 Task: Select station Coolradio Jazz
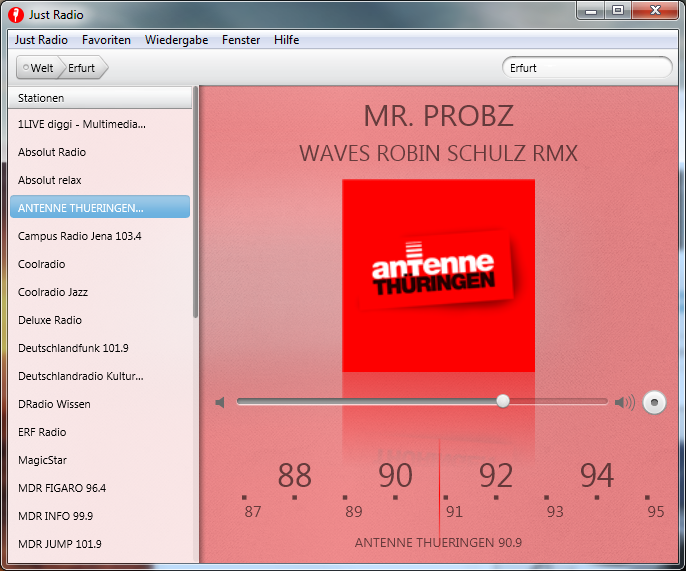click(x=100, y=292)
